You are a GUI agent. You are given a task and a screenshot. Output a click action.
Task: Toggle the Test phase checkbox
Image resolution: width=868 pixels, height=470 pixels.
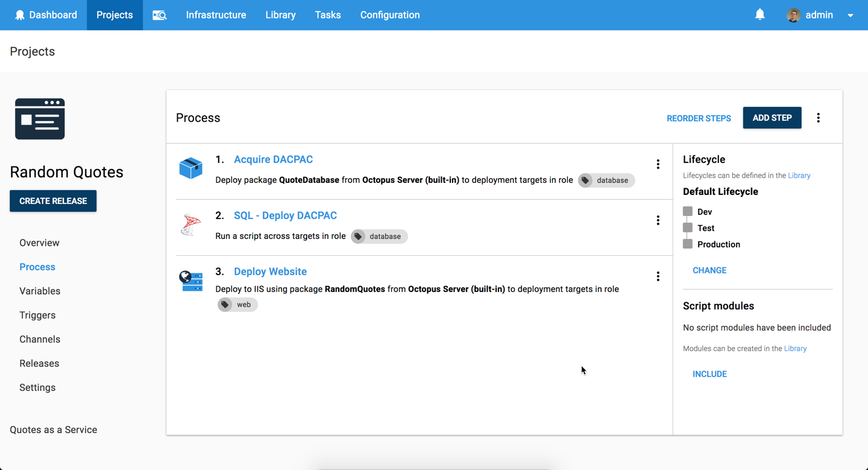(x=687, y=227)
